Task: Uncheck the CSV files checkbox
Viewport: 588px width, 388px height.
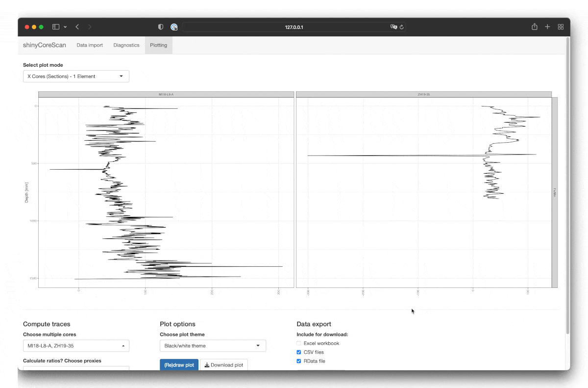Action: [299, 352]
